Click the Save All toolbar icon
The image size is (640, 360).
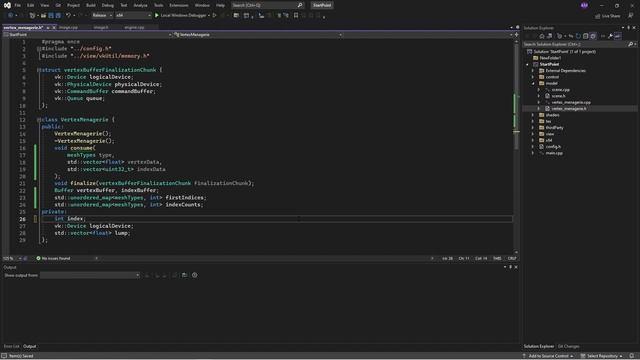pos(58,16)
